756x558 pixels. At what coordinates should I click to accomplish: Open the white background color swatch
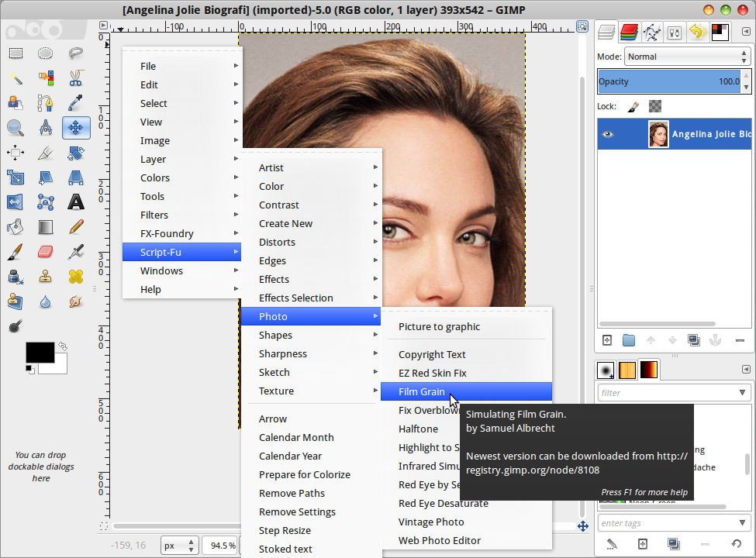pyautogui.click(x=59, y=368)
